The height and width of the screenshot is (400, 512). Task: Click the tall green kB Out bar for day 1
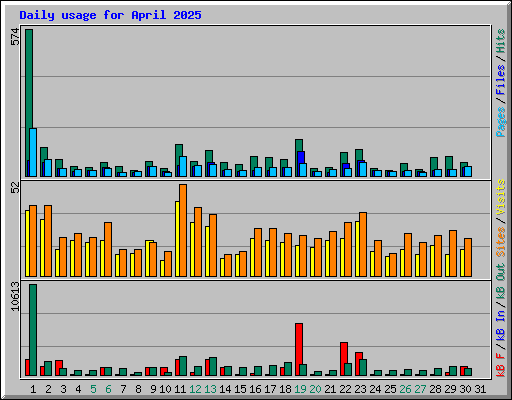(33, 330)
